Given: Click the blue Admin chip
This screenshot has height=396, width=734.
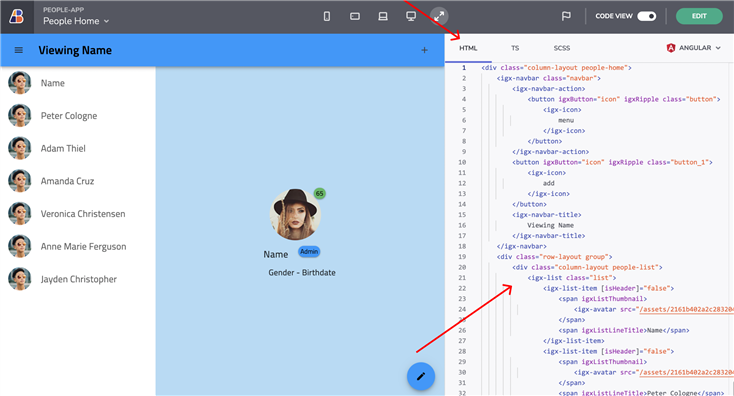Looking at the screenshot, I should [309, 252].
